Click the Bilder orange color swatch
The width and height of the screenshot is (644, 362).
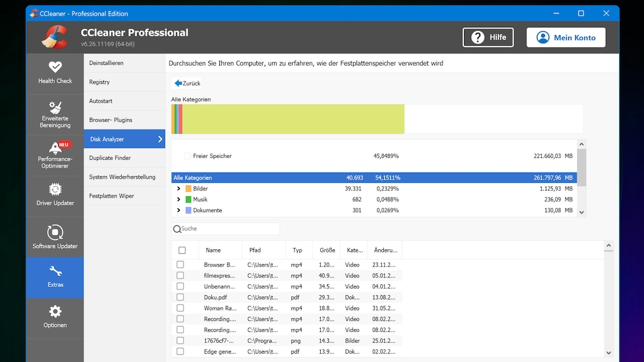189,189
